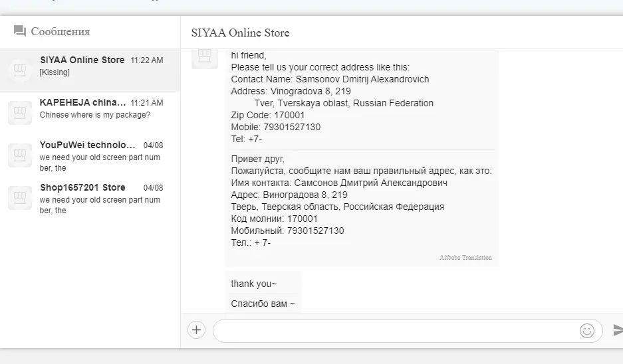Viewport: 623px width, 364px height.
Task: Click 'Chinese where is my package?' preview
Action: (x=95, y=115)
